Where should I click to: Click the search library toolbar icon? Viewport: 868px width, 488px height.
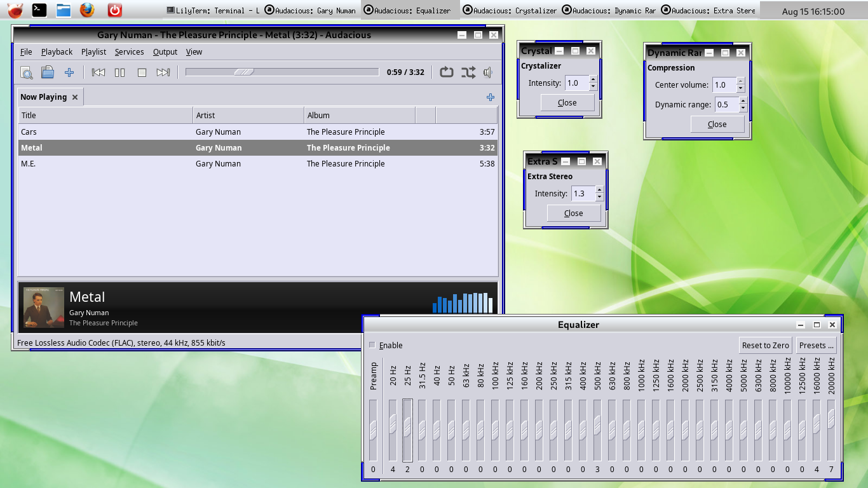(27, 72)
